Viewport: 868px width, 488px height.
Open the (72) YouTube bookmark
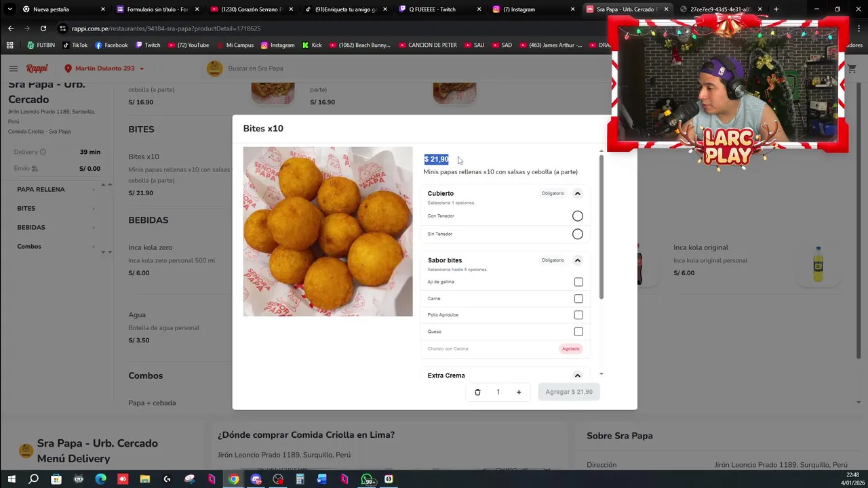tap(188, 45)
